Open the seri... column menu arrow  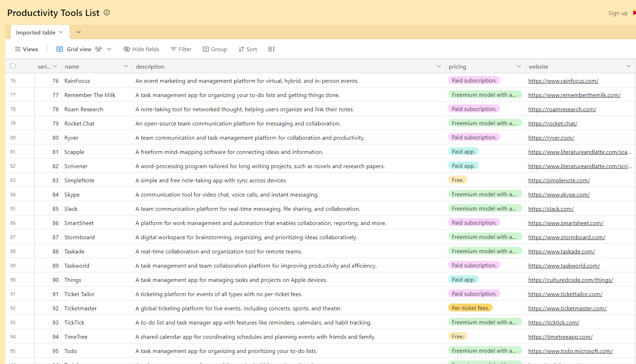(55, 66)
